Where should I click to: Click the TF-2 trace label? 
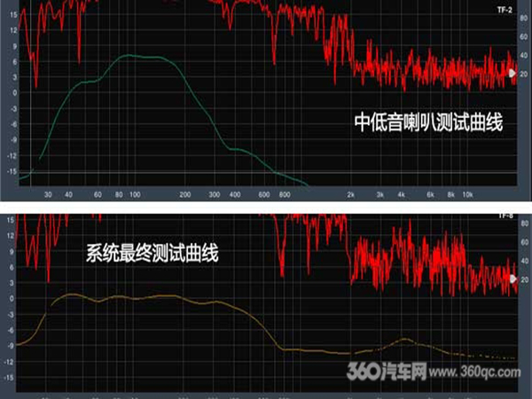coord(505,11)
